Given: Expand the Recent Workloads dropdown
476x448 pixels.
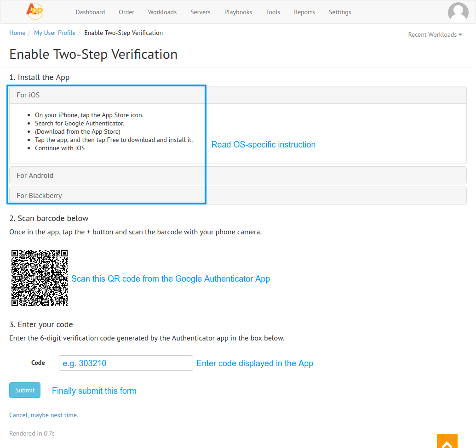Looking at the screenshot, I should (x=435, y=34).
